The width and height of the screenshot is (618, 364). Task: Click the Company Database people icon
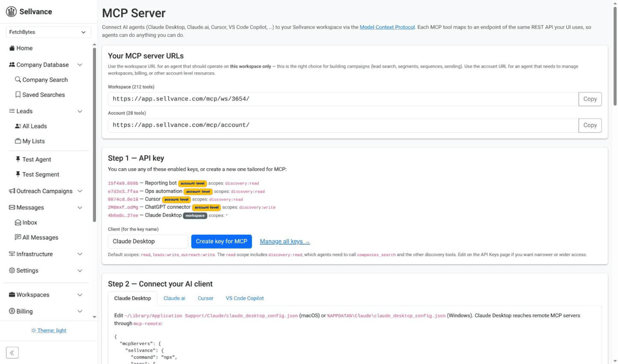(12, 65)
